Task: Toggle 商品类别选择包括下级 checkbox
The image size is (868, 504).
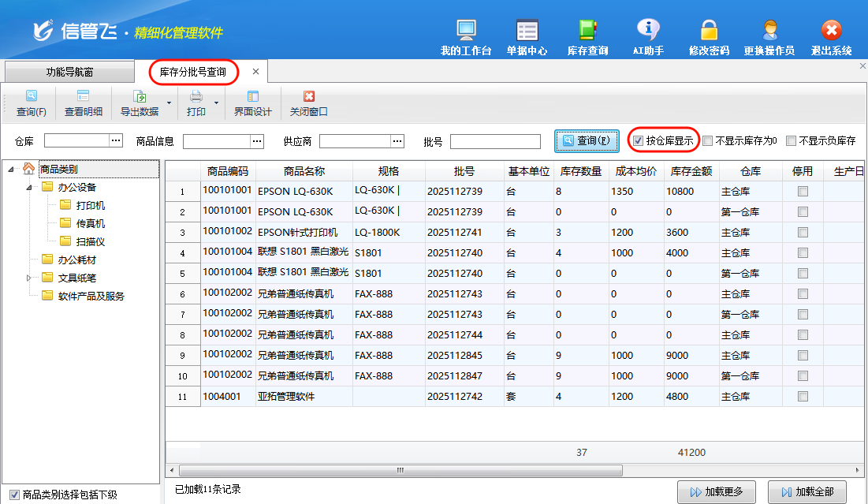Action: click(x=14, y=495)
